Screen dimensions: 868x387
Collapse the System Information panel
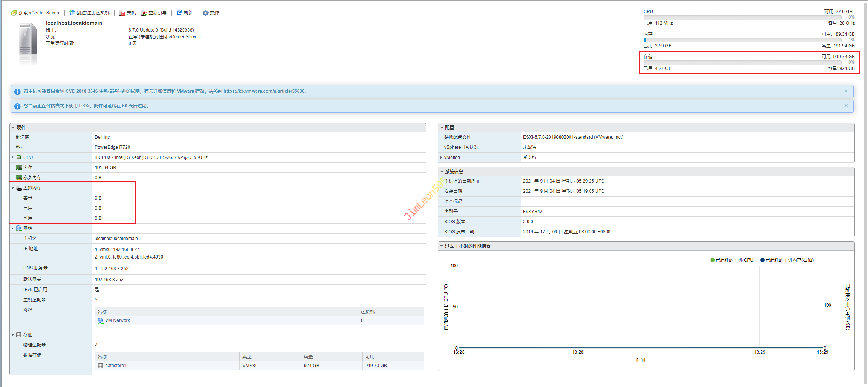coord(442,172)
